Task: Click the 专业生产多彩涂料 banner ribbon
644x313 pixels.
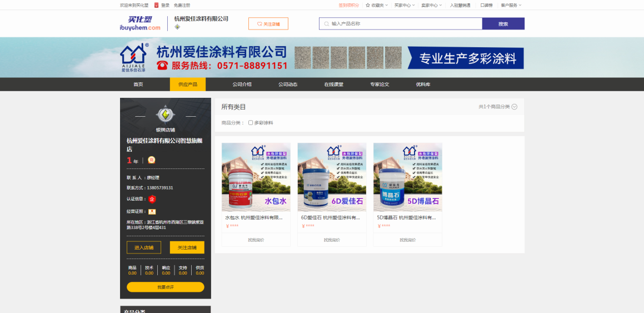Action: (x=466, y=58)
